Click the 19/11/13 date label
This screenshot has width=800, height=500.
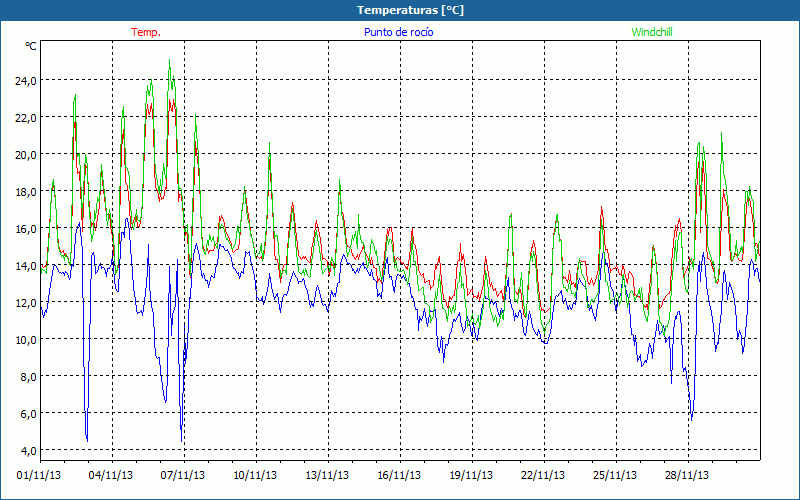(471, 475)
